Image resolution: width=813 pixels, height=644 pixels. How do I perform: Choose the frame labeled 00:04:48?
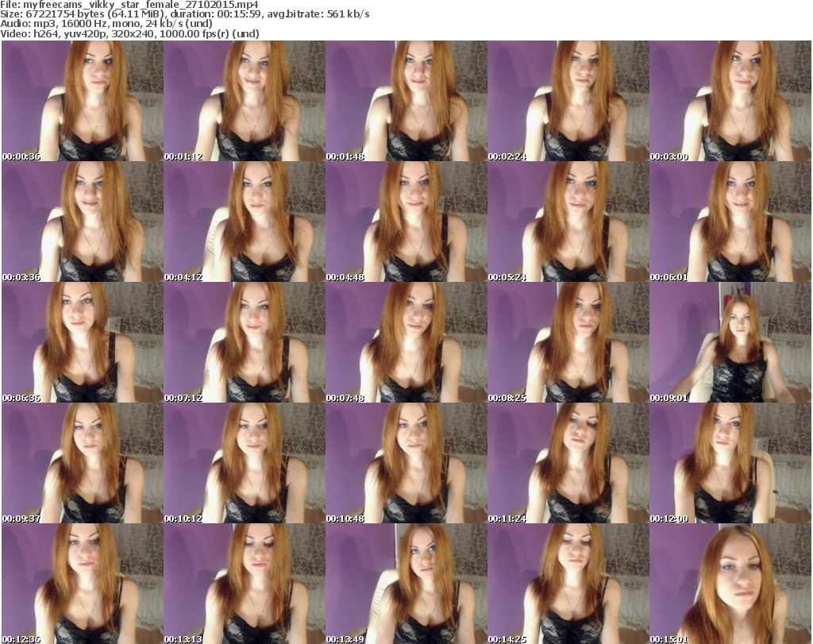click(406, 222)
